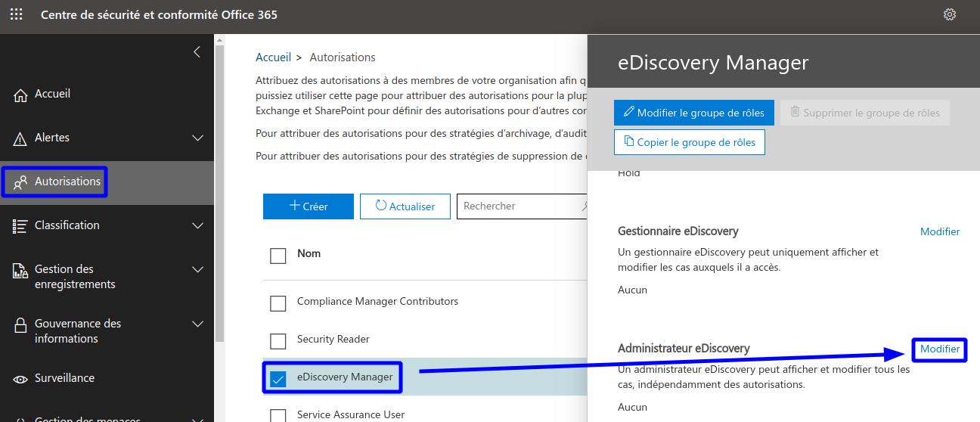Uncheck the eDiscovery Manager checkbox
Viewport: 980px width, 422px height.
click(278, 379)
